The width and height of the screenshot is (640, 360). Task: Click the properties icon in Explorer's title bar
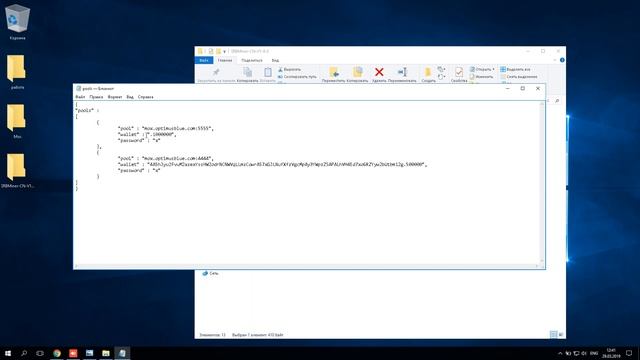point(211,51)
